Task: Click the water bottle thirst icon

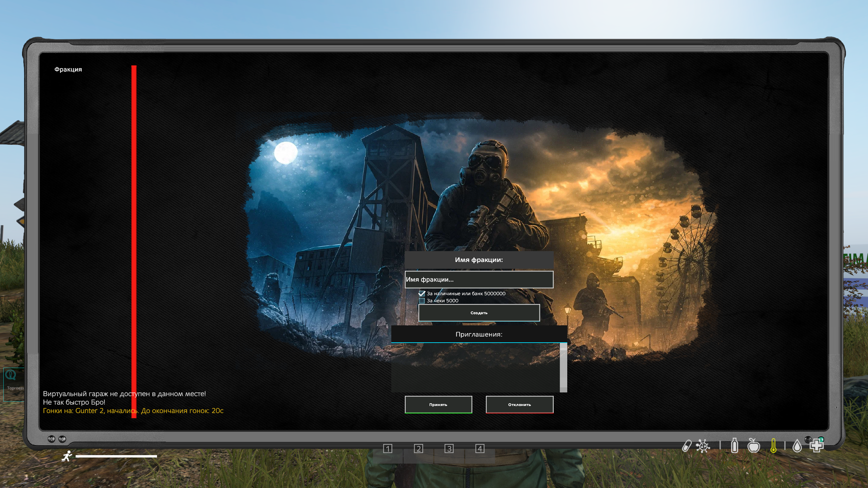Action: click(x=734, y=445)
